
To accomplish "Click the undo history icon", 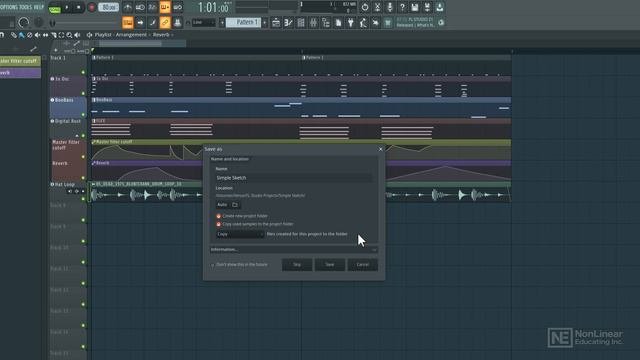I will click(x=365, y=7).
